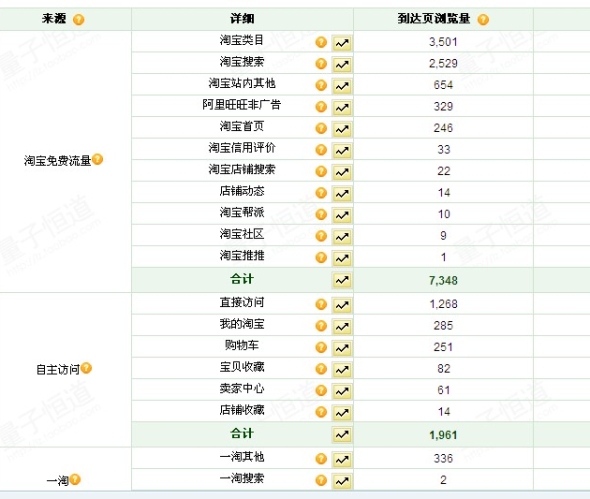Open trend chart for 购物车
Image resolution: width=590 pixels, height=499 pixels.
tap(342, 348)
